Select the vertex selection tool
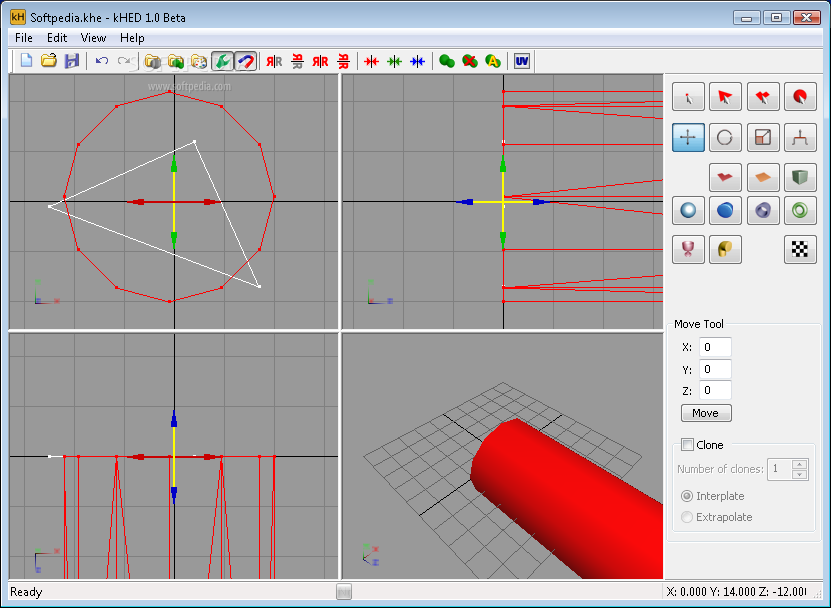The height and width of the screenshot is (608, 831). pos(688,96)
